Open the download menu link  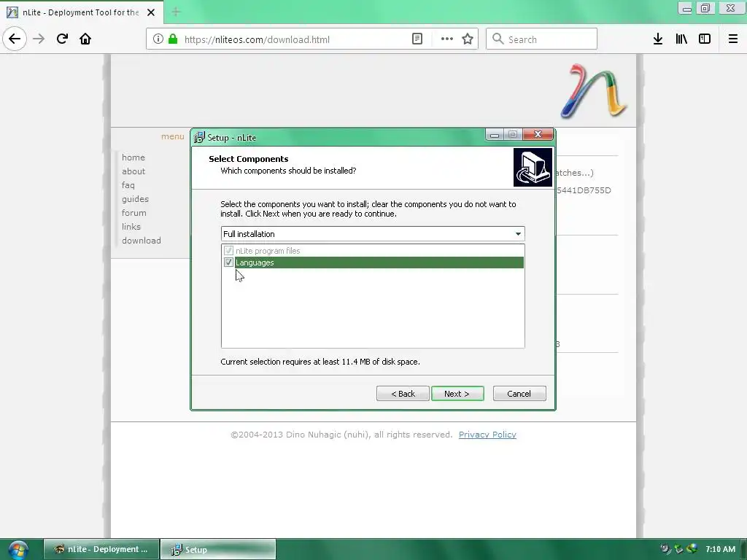[x=142, y=241]
